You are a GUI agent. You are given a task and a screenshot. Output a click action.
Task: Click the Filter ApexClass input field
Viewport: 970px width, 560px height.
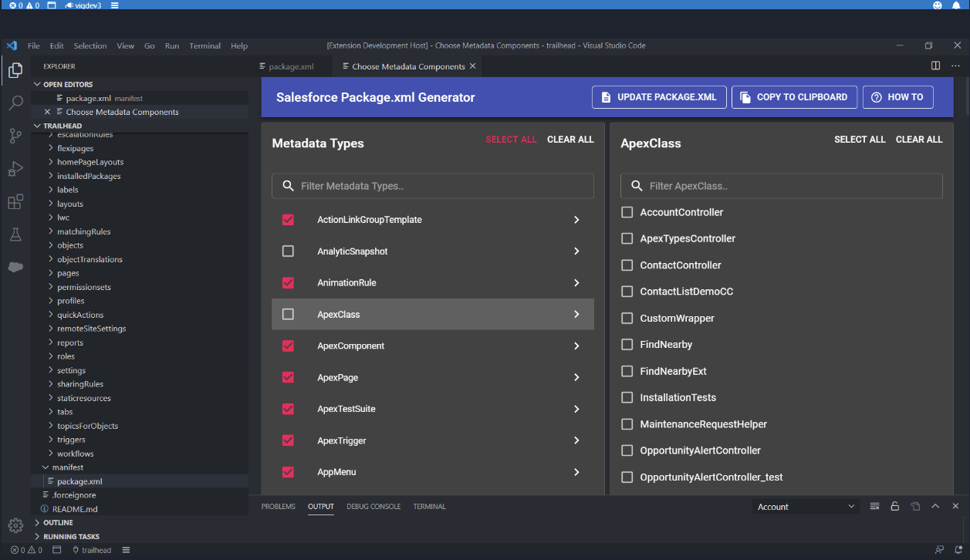(x=782, y=186)
